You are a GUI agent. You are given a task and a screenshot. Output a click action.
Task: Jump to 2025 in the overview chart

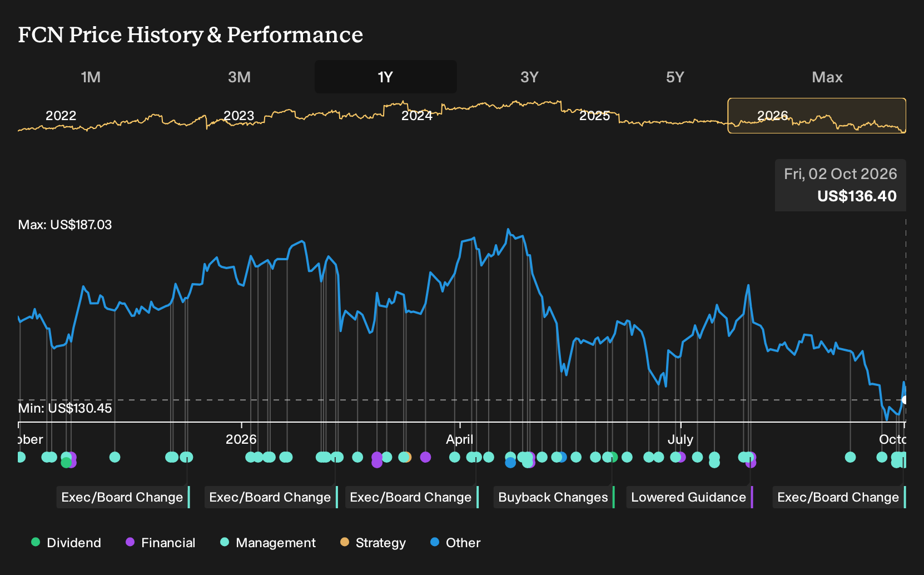tap(595, 116)
